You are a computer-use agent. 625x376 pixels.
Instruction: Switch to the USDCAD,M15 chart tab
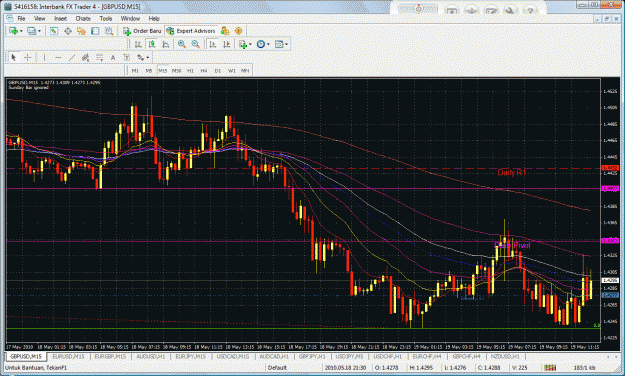pos(233,356)
